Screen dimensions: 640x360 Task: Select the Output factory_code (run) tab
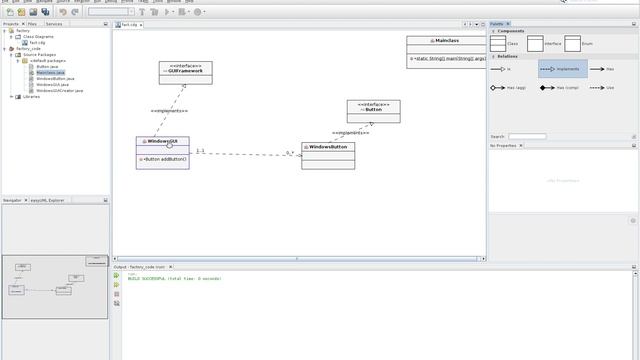click(139, 267)
